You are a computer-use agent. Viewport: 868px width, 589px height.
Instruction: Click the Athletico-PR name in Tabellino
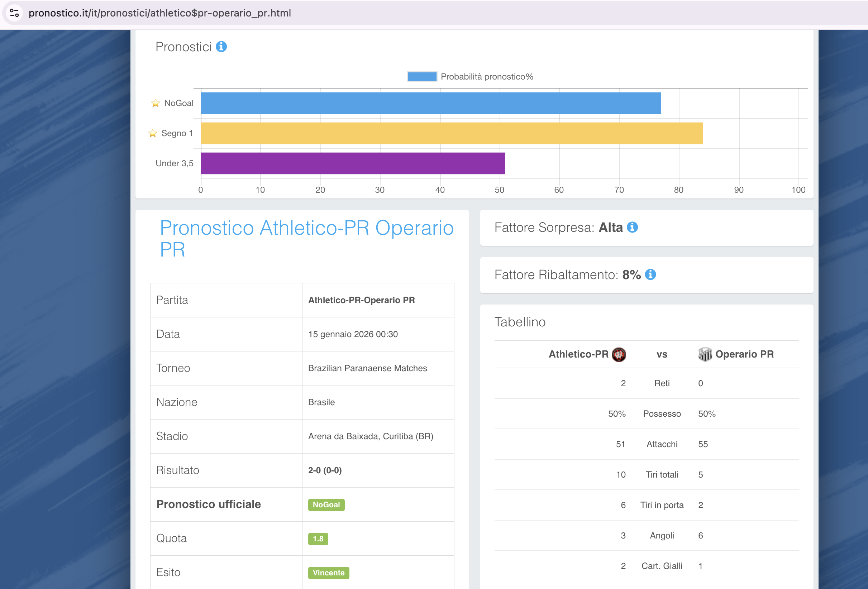(578, 354)
